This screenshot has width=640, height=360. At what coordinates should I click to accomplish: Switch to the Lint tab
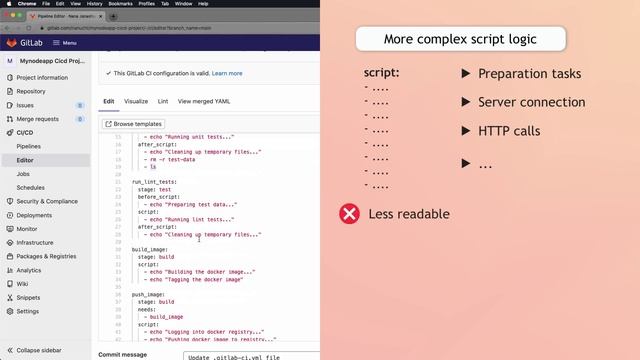tap(163, 101)
